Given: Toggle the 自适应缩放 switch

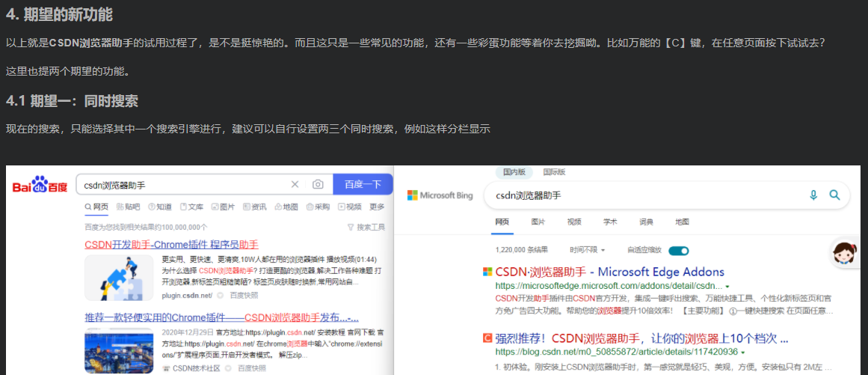Looking at the screenshot, I should pyautogui.click(x=679, y=250).
